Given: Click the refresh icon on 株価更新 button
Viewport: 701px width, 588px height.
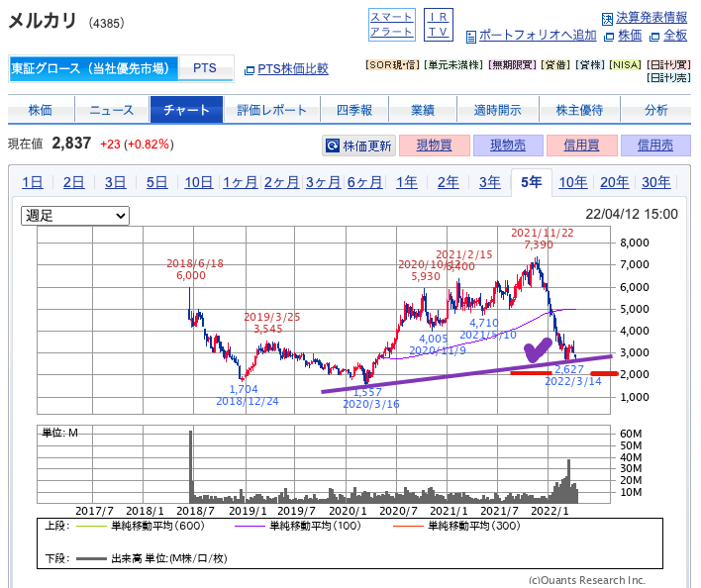Looking at the screenshot, I should pos(332,146).
